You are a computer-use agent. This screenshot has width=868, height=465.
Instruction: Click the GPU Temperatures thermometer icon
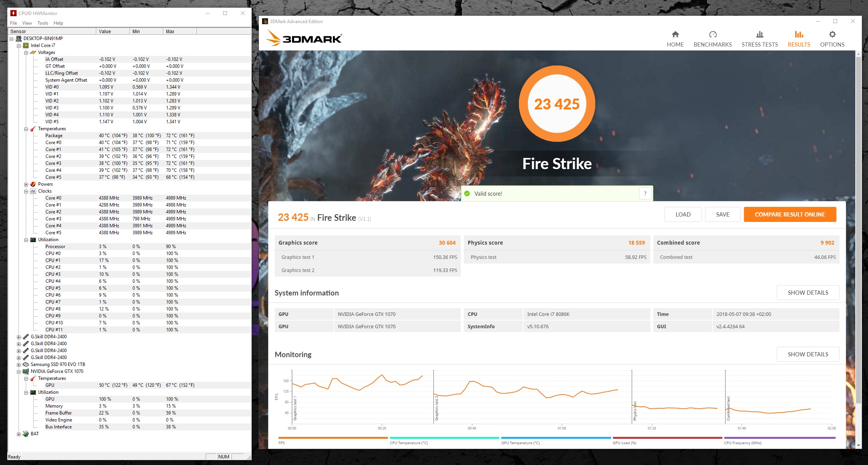tap(33, 378)
